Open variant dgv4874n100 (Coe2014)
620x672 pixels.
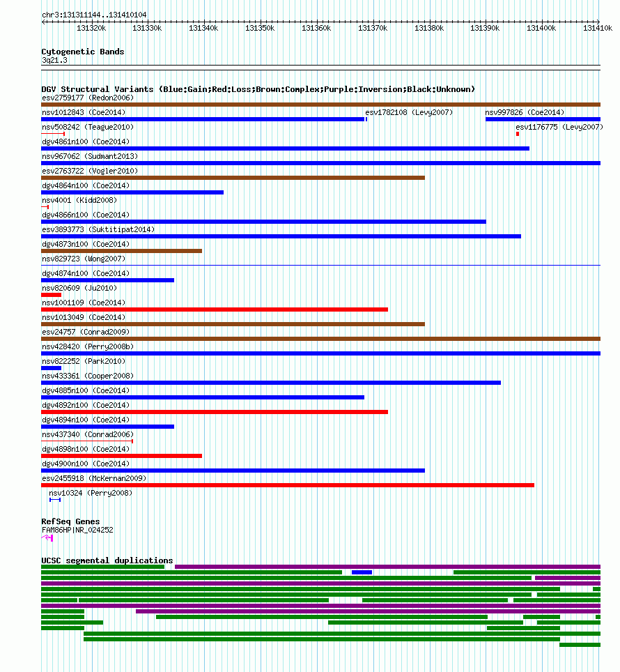pyautogui.click(x=86, y=273)
